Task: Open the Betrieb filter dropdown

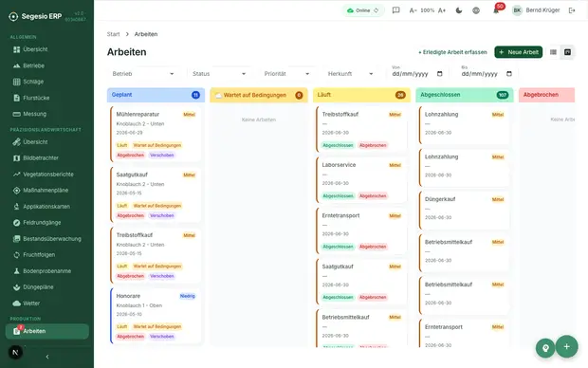Action: (143, 74)
